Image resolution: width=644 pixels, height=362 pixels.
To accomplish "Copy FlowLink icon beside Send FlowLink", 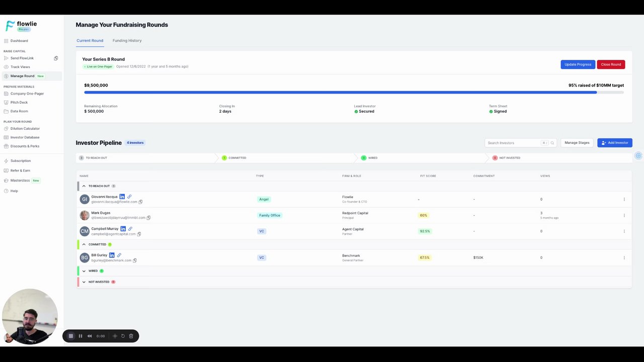I will click(x=56, y=58).
